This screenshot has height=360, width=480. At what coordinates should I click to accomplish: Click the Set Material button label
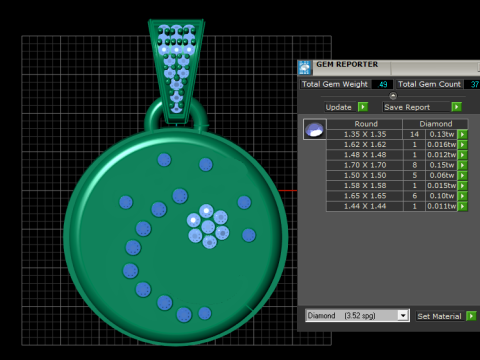click(x=439, y=316)
